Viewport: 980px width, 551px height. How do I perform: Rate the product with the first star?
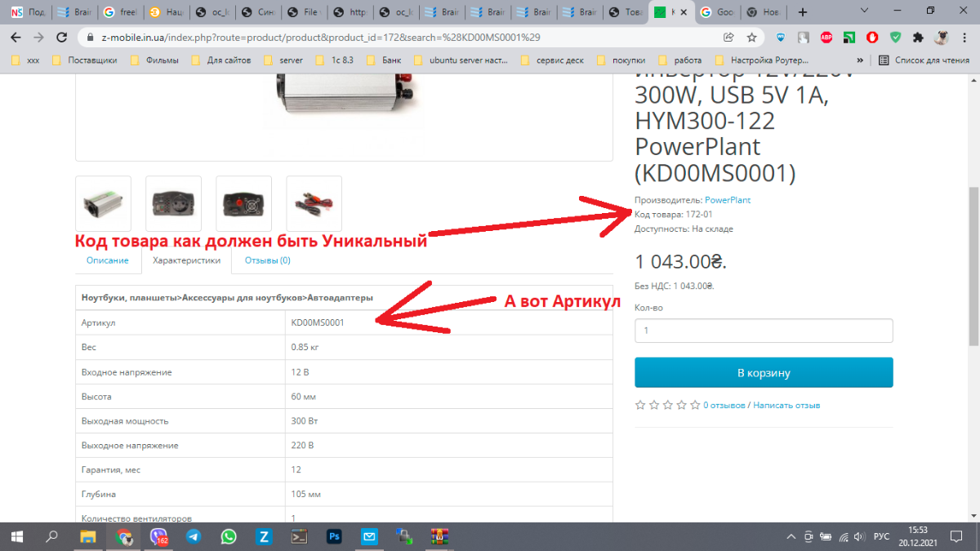point(640,405)
